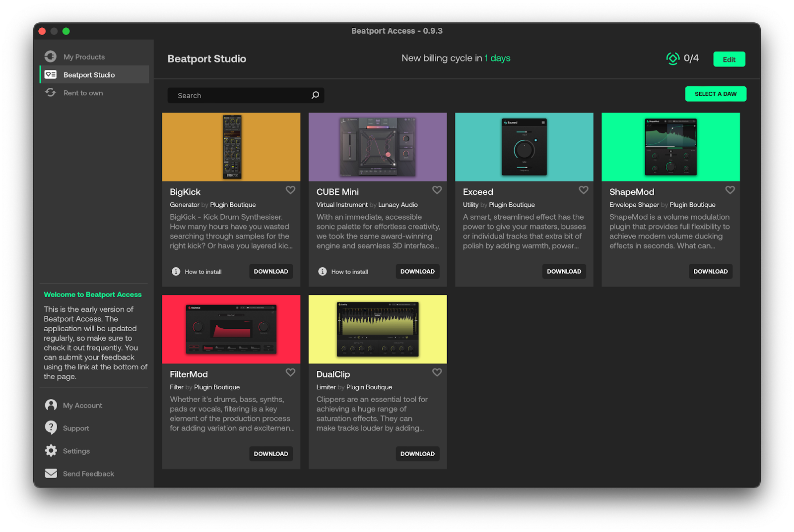Click the info icon next to BigKick How to install

point(176,271)
